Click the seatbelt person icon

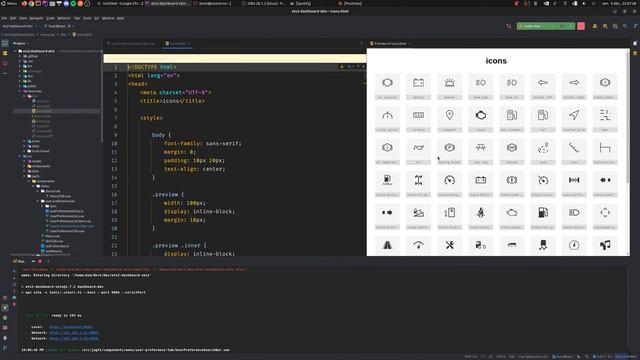480,213
